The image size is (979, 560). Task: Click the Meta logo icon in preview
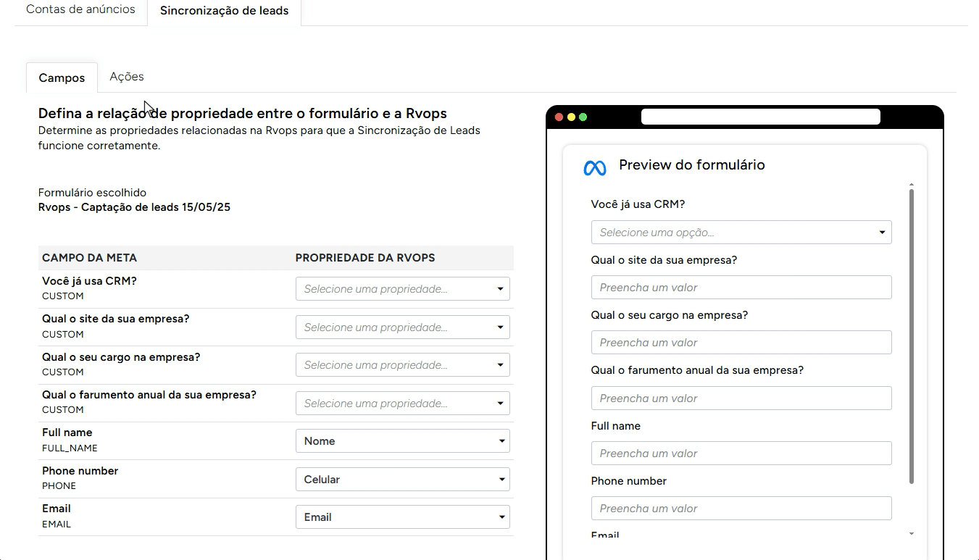[x=594, y=167]
